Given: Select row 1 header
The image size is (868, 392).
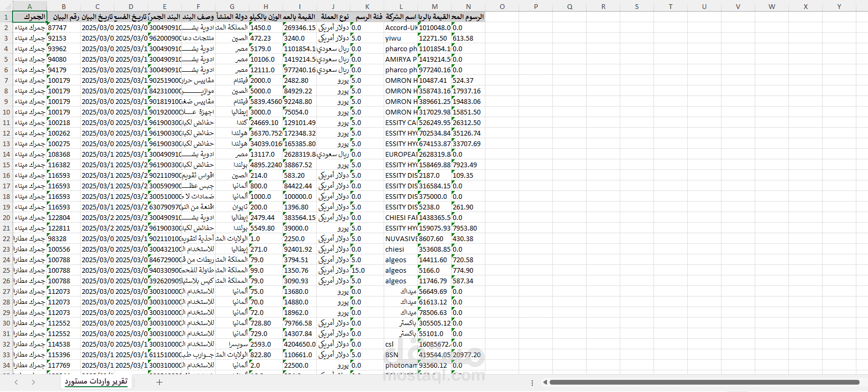Looking at the screenshot, I should click(6, 17).
